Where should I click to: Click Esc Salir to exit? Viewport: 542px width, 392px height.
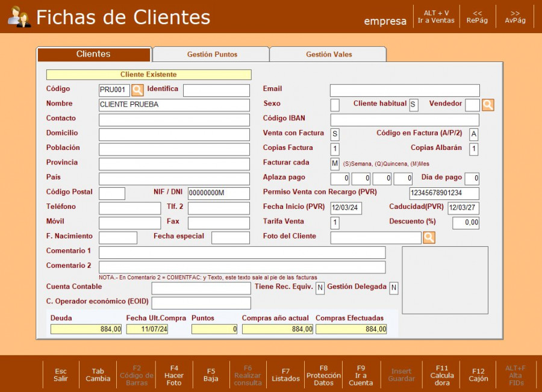61,375
